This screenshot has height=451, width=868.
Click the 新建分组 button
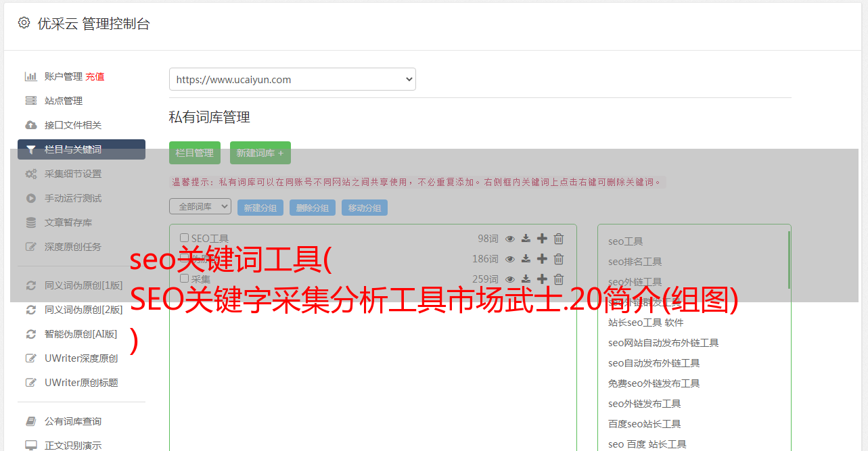click(x=260, y=208)
